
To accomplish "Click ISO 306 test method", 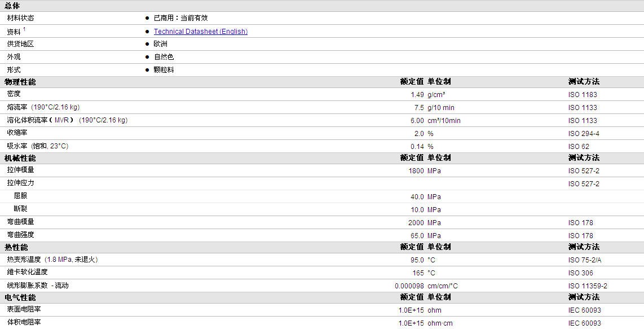I will pyautogui.click(x=580, y=273).
